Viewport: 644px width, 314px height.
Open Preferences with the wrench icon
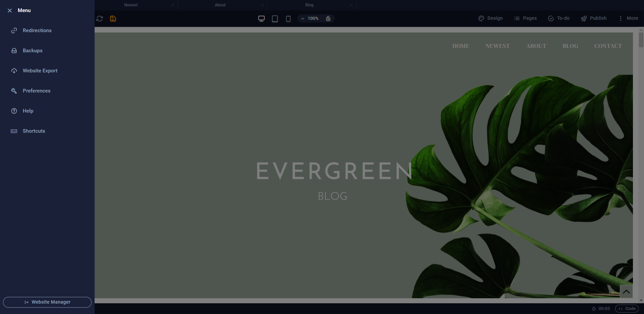(14, 91)
